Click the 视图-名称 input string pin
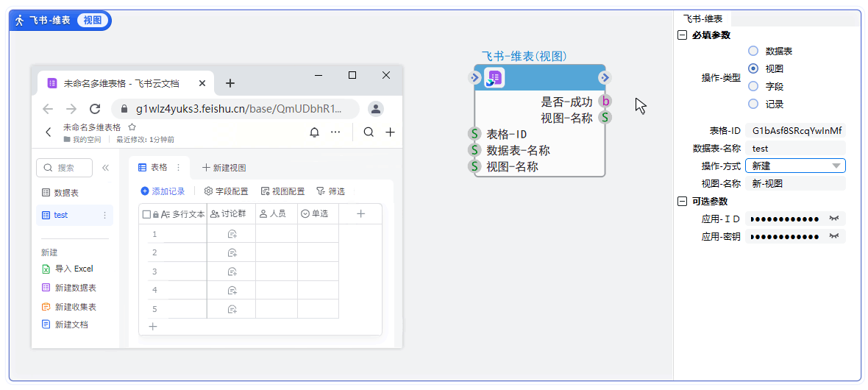868x390 pixels. tap(474, 166)
